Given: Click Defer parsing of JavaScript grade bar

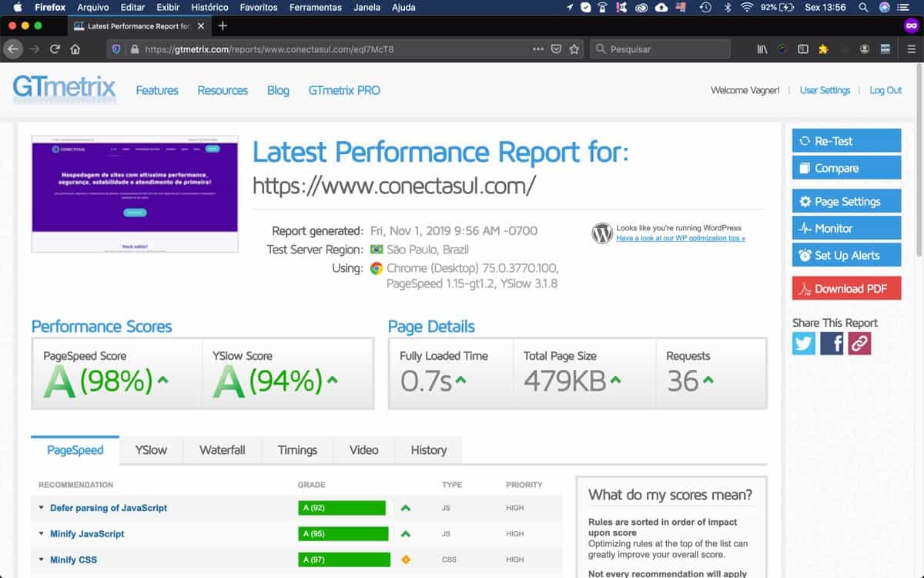Looking at the screenshot, I should (342, 508).
